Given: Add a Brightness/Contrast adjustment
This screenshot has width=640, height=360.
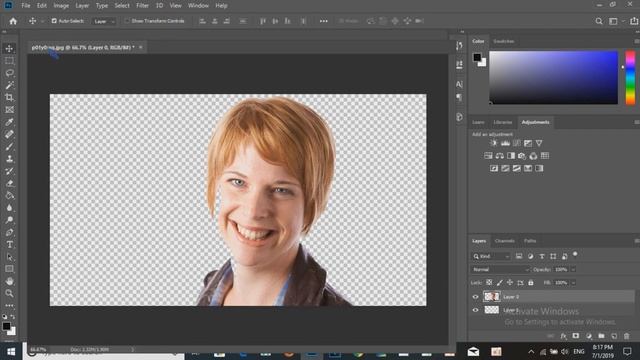Looking at the screenshot, I should (x=493, y=143).
